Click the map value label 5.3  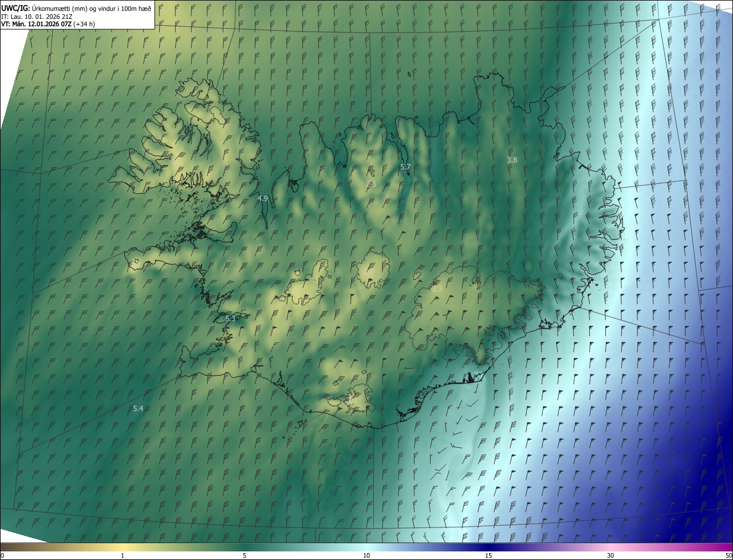pos(230,318)
